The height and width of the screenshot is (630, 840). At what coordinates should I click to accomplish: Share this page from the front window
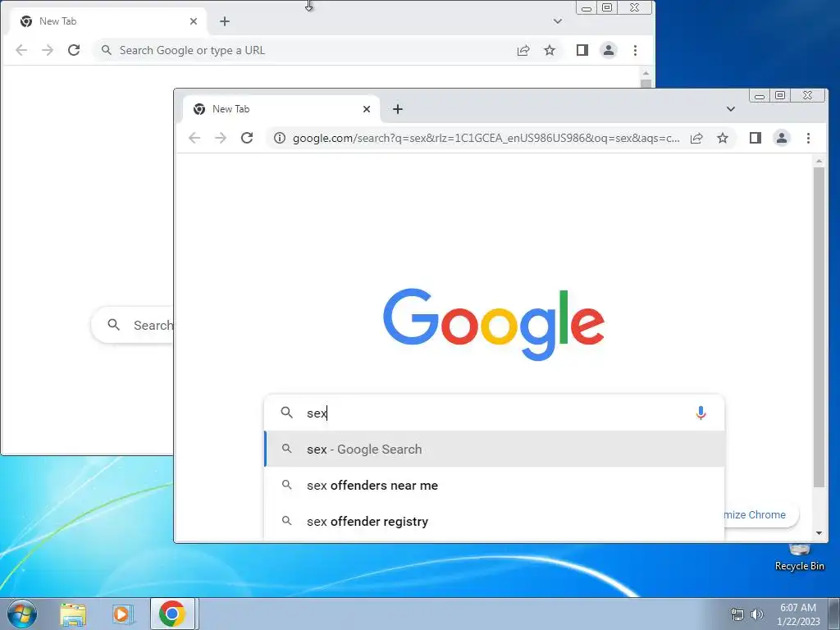[x=696, y=138]
